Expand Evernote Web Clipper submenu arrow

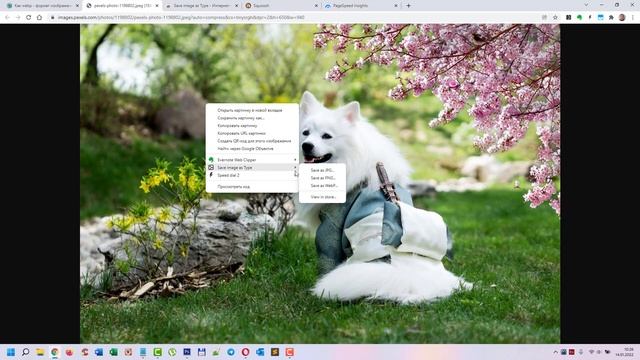(x=295, y=160)
